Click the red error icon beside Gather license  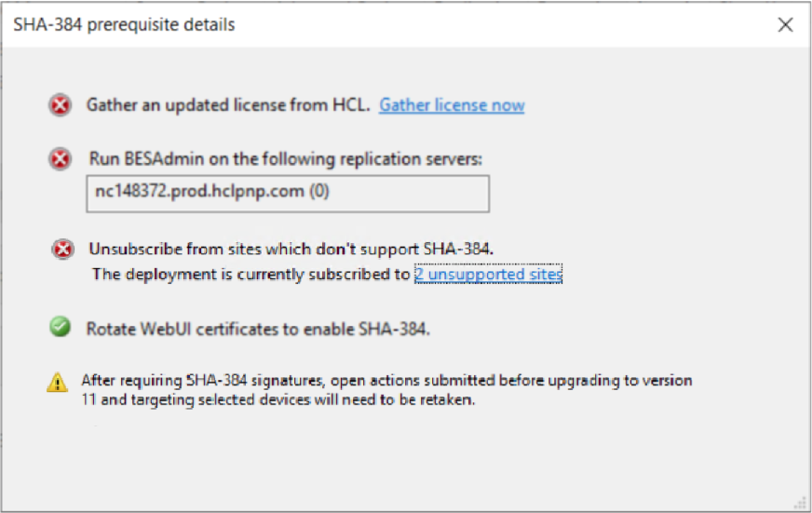coord(61,105)
